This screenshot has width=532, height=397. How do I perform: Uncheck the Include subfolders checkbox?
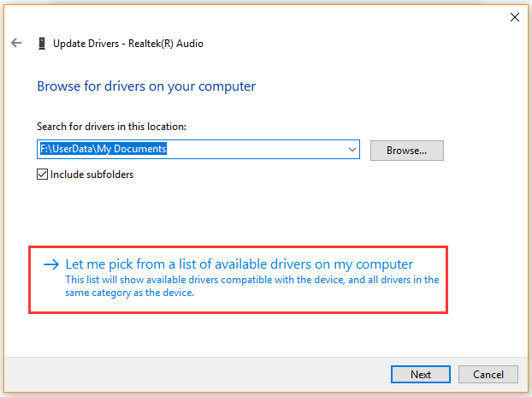point(42,175)
